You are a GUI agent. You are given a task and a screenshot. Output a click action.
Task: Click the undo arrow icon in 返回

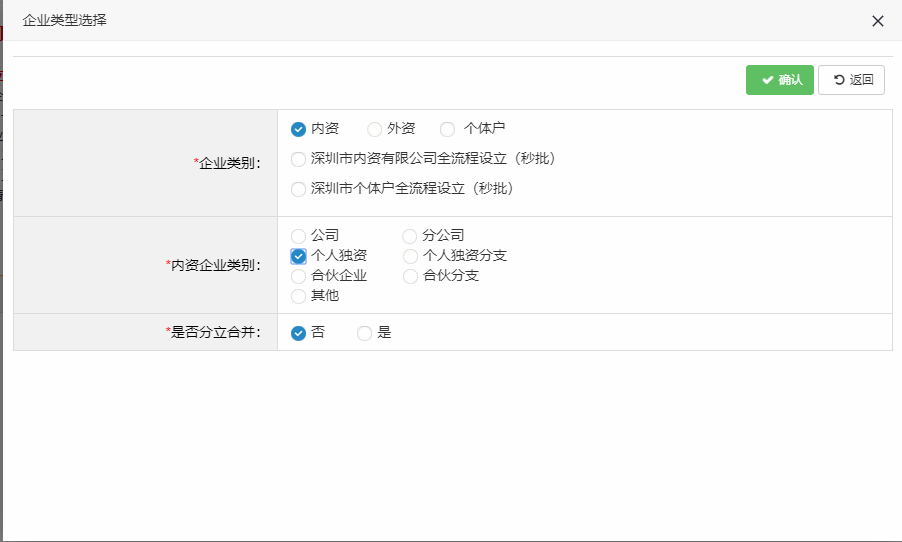[838, 80]
